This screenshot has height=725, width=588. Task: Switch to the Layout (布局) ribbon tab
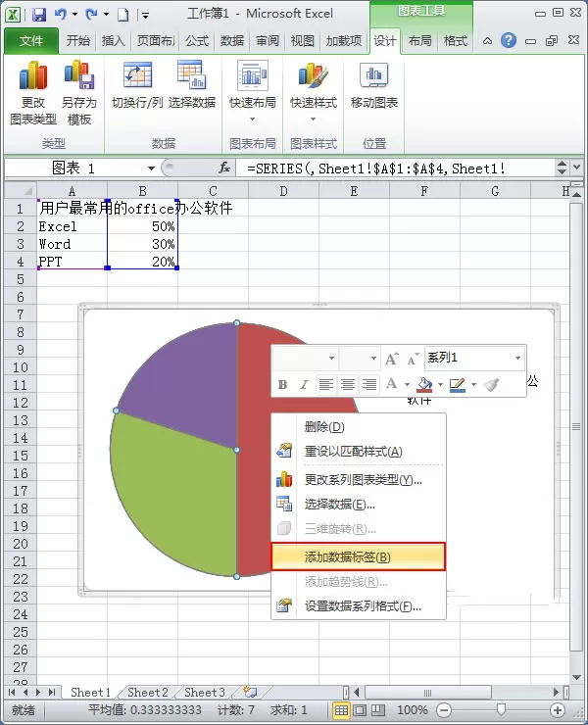tap(419, 41)
